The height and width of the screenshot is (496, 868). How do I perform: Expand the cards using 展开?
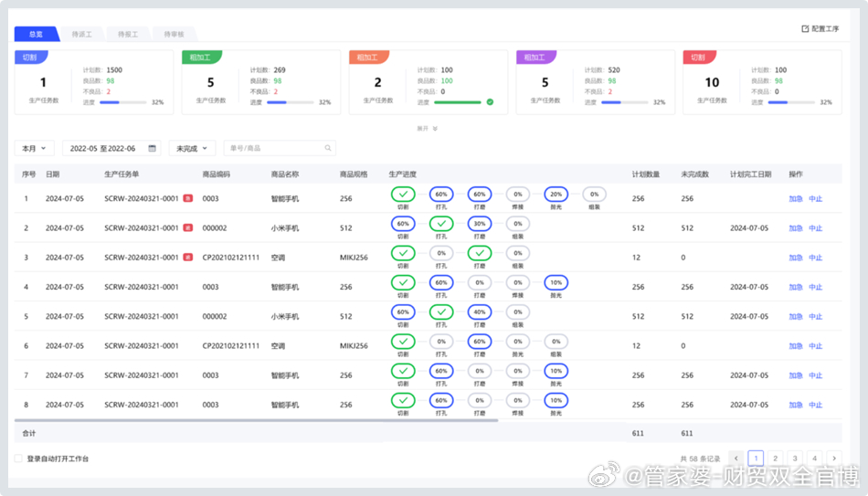(428, 129)
